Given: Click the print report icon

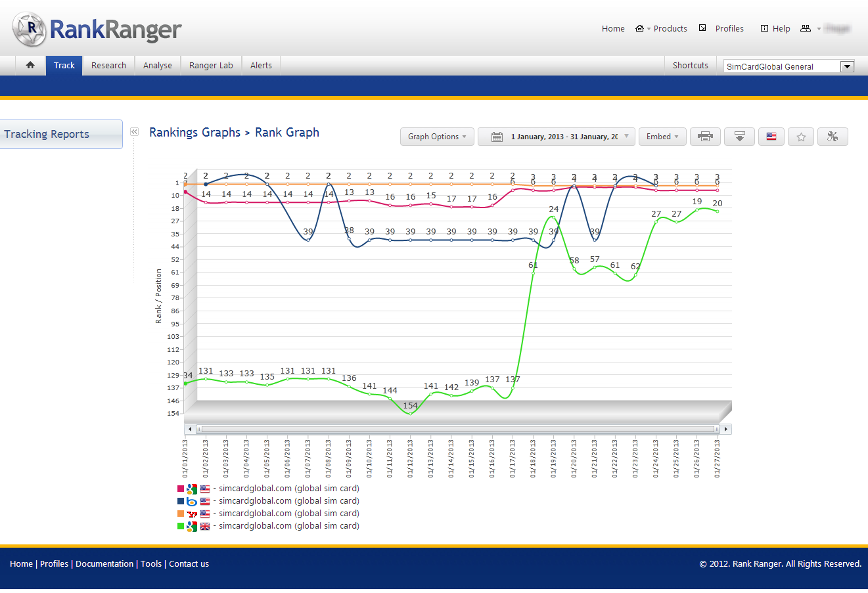Looking at the screenshot, I should 705,137.
